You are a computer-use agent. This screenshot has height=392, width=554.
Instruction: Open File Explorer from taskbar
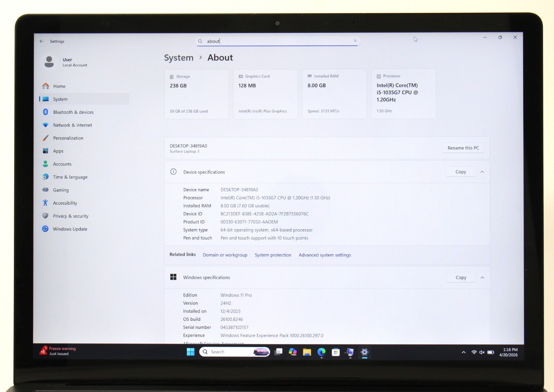307,352
